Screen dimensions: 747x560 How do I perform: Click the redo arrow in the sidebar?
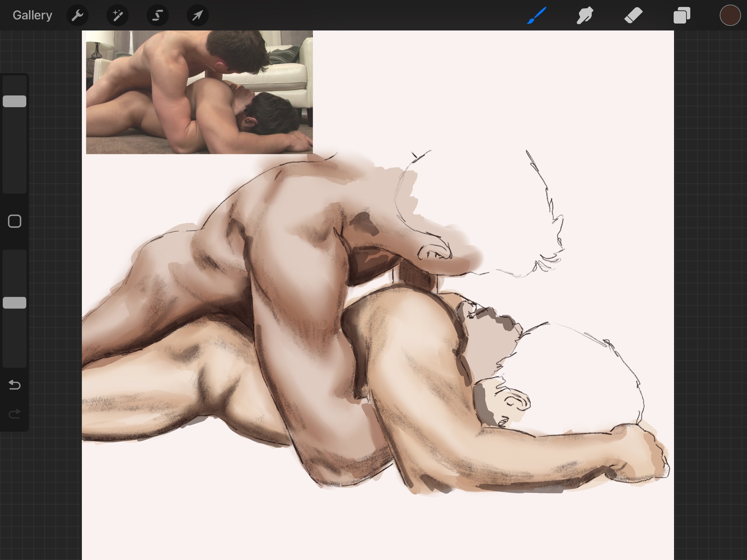pos(15,414)
